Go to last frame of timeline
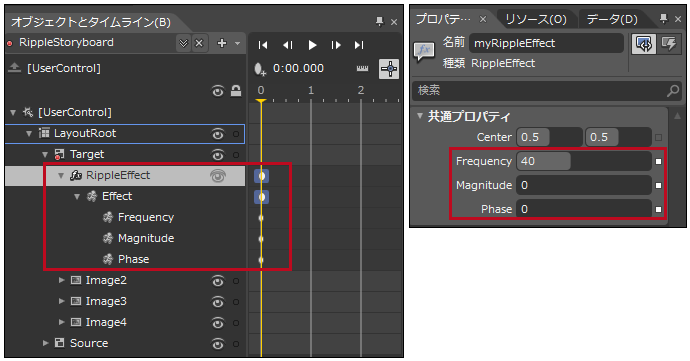Image resolution: width=690 pixels, height=361 pixels. (x=359, y=45)
